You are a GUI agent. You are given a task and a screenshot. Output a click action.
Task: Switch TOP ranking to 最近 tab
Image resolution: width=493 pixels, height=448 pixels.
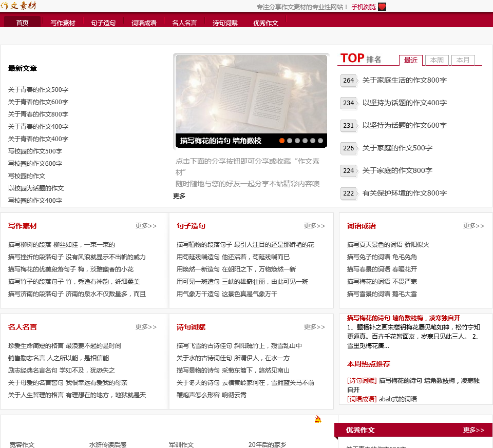click(x=411, y=60)
